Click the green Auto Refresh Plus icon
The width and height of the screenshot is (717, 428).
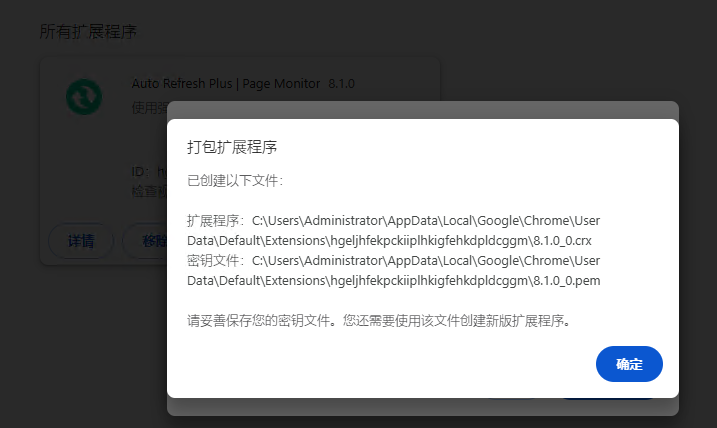[84, 97]
